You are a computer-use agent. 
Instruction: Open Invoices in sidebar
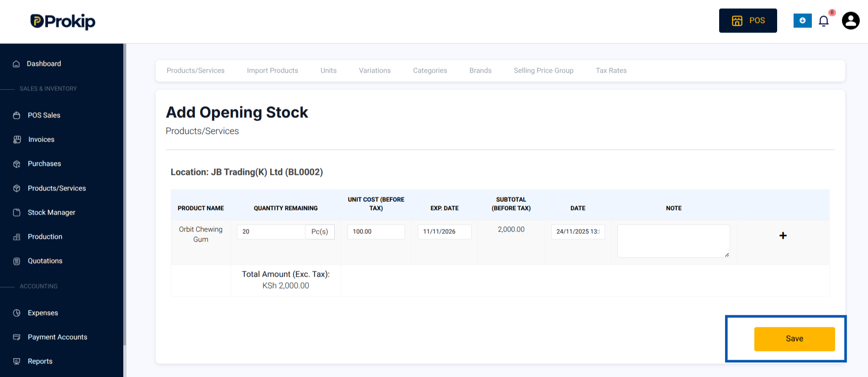[x=41, y=139]
